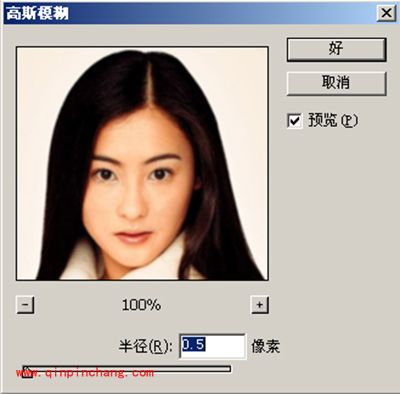Confirm blur with the 好 button
This screenshot has width=400, height=394.
coord(336,49)
